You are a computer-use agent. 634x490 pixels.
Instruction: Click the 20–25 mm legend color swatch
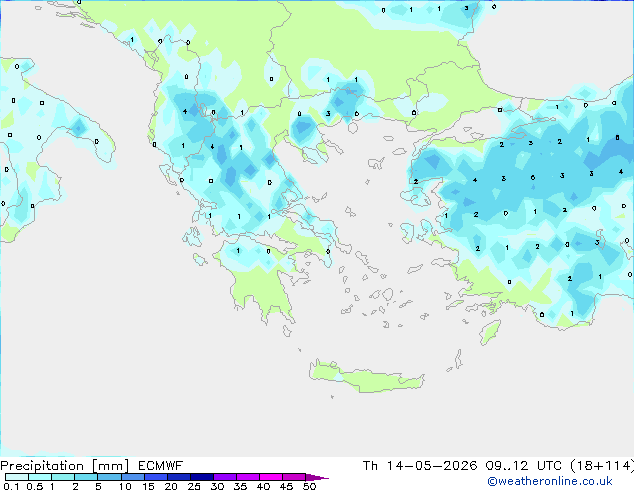click(x=179, y=477)
